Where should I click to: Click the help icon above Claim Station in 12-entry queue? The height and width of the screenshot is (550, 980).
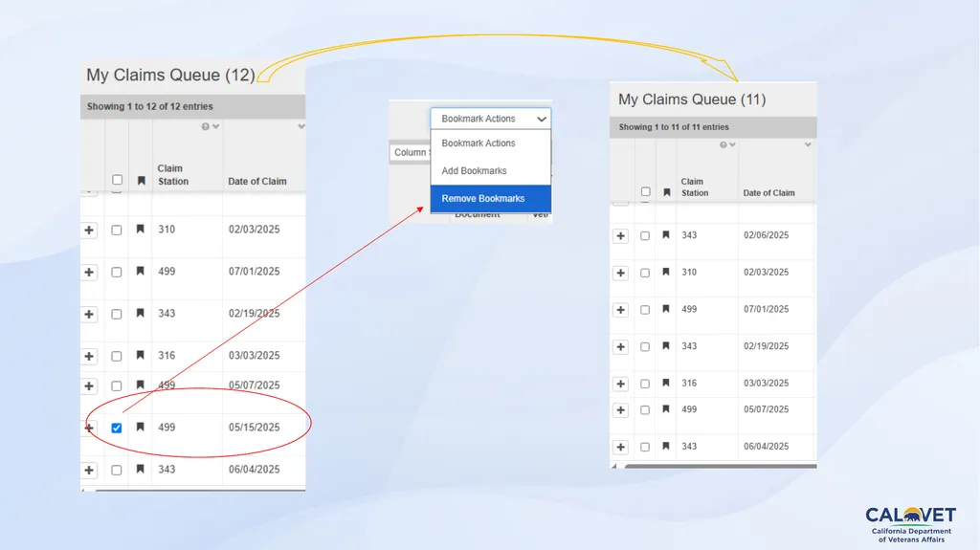pos(205,126)
